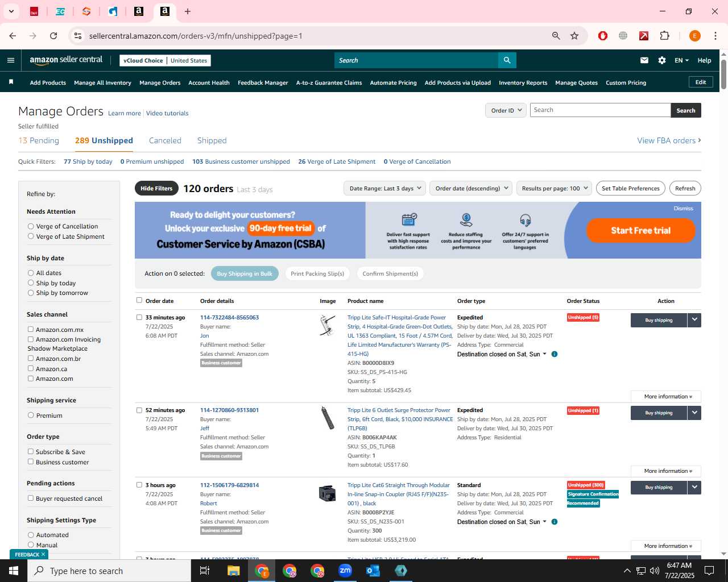Screen dimensions: 728x582
Task: Open the Order ID search type dropdown
Action: [x=506, y=110]
